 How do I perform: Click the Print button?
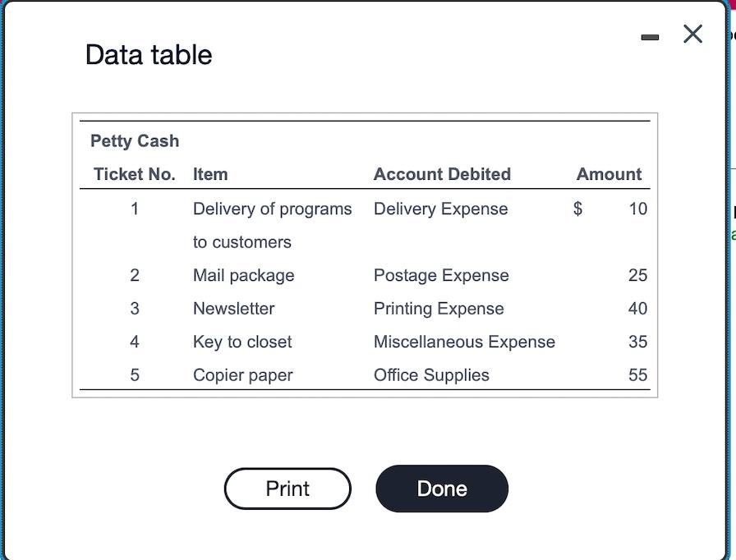[287, 488]
